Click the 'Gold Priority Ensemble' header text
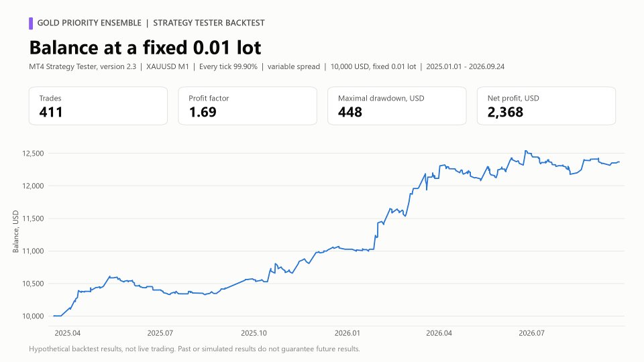The width and height of the screenshot is (644, 362). [89, 23]
